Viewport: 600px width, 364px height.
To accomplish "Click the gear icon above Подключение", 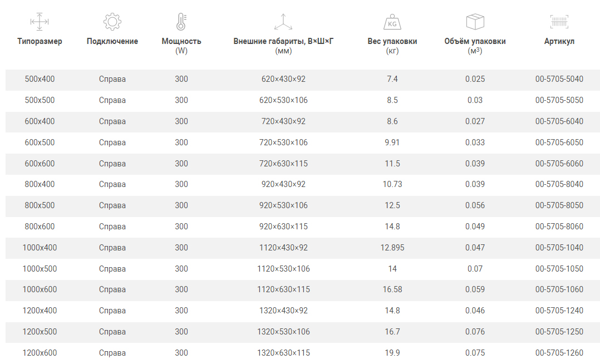I will [112, 22].
